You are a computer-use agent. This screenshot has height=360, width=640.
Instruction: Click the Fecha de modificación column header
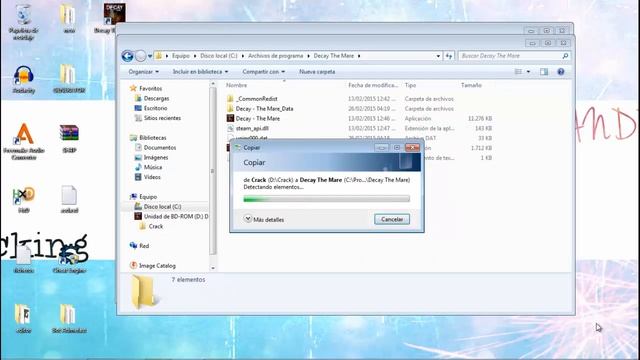(373, 85)
